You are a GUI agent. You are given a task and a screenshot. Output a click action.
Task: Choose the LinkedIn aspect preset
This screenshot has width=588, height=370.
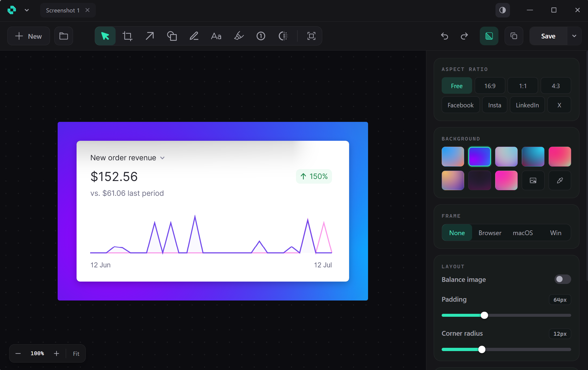tap(527, 105)
